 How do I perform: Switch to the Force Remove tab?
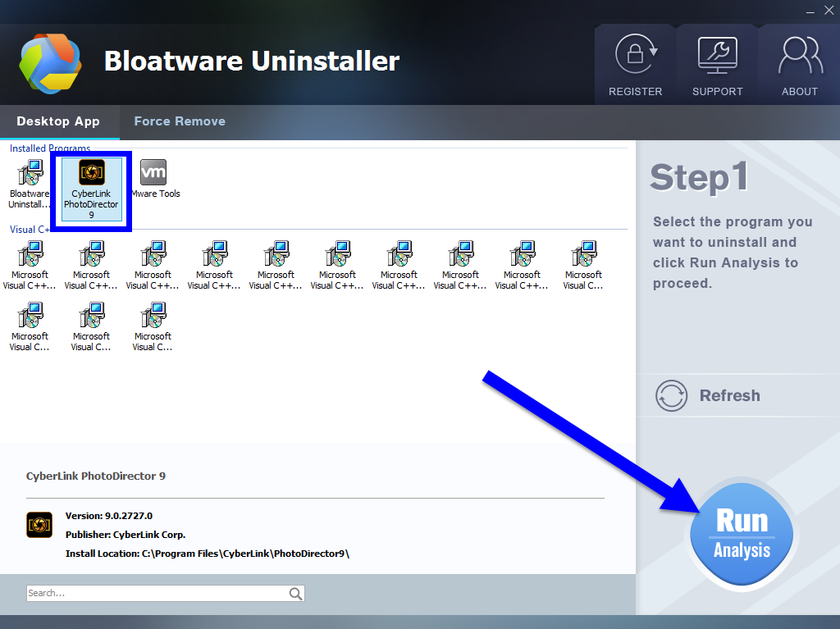180,121
